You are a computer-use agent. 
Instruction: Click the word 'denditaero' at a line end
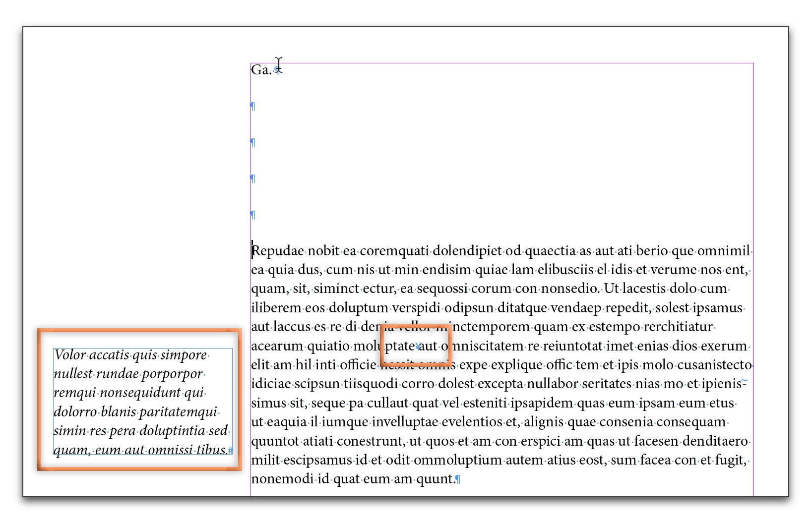[x=715, y=441]
